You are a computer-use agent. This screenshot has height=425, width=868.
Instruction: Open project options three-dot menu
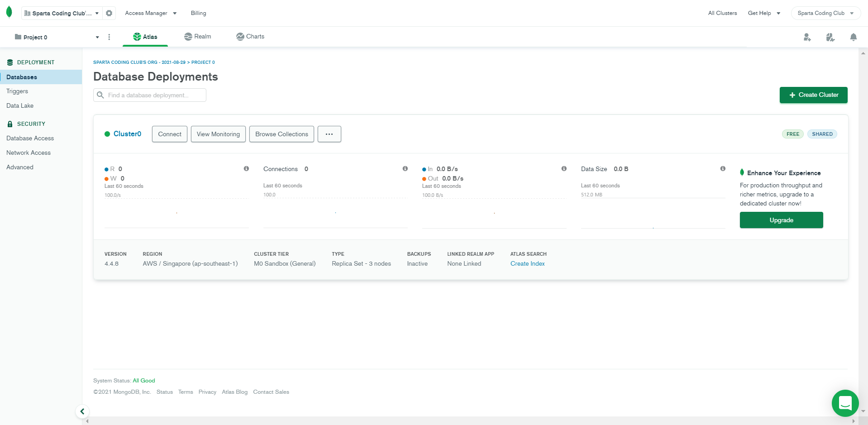click(x=109, y=37)
